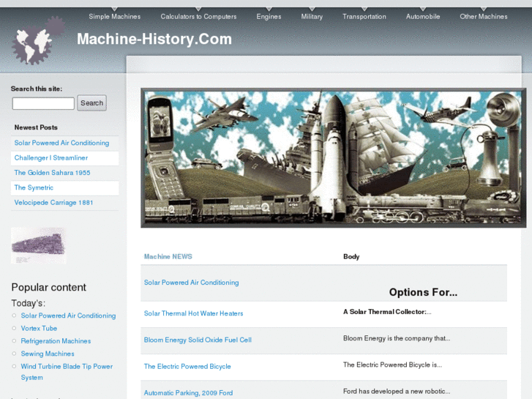Click the purple locomotive thumbnail in sidebar
The image size is (532, 399).
point(38,245)
